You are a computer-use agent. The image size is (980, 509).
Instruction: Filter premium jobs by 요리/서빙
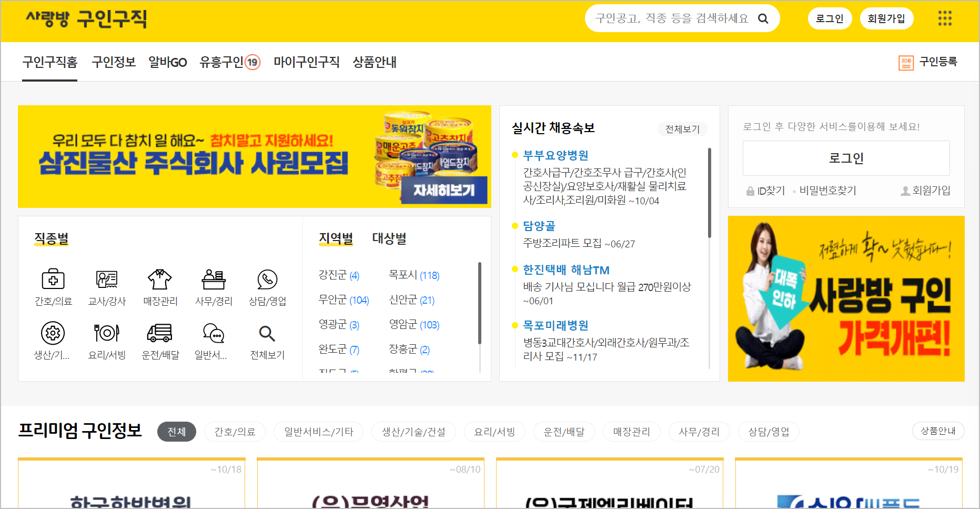(x=494, y=432)
